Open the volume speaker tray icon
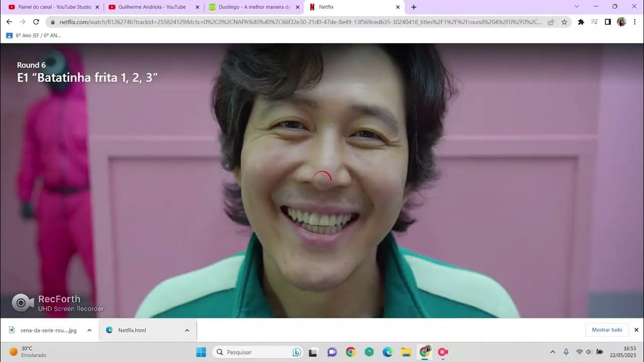Image resolution: width=644 pixels, height=362 pixels. click(x=589, y=352)
